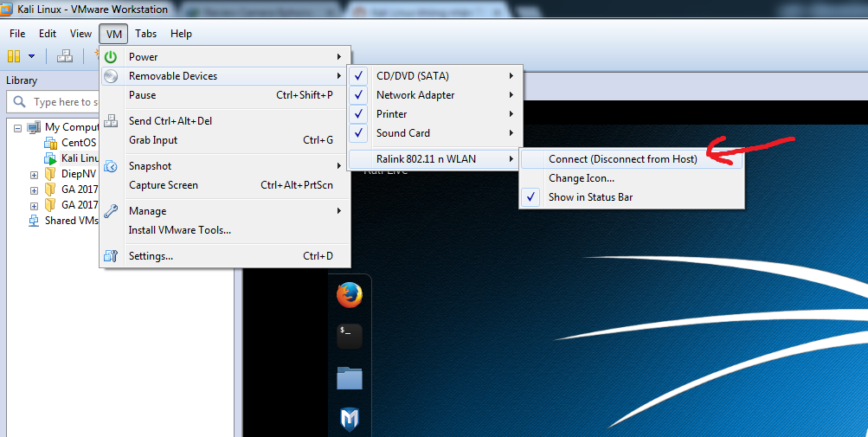Viewport: 868px width, 437px height.
Task: Toggle the Sound Card device checkmark
Action: point(360,133)
